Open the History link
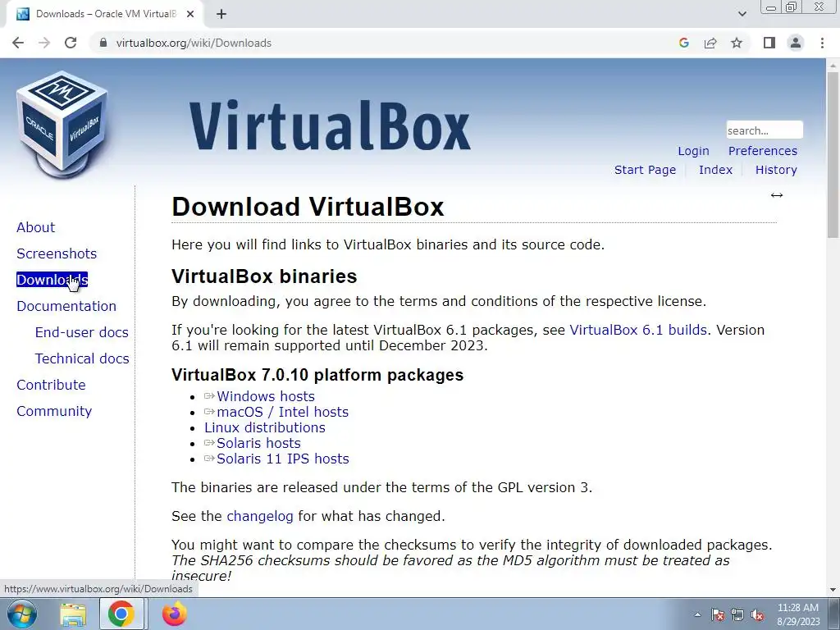Viewport: 840px width, 630px height. (776, 170)
